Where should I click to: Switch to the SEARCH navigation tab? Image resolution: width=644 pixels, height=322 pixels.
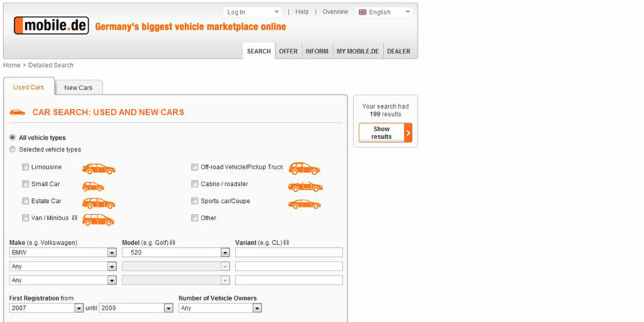point(259,52)
